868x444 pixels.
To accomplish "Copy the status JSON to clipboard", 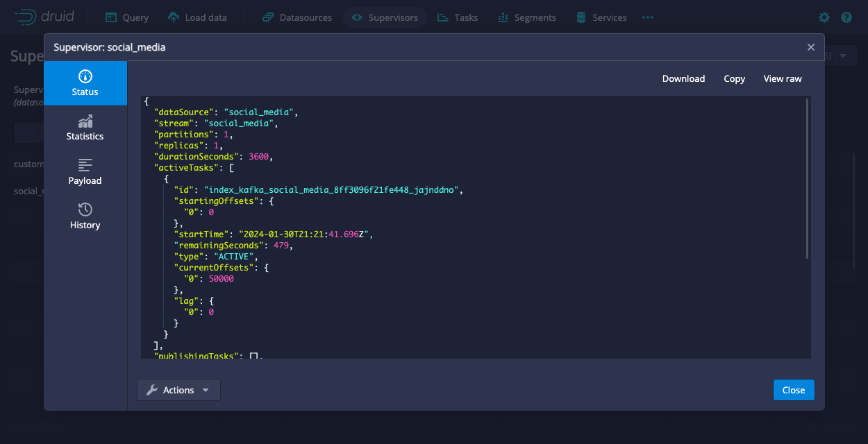I will (x=734, y=78).
